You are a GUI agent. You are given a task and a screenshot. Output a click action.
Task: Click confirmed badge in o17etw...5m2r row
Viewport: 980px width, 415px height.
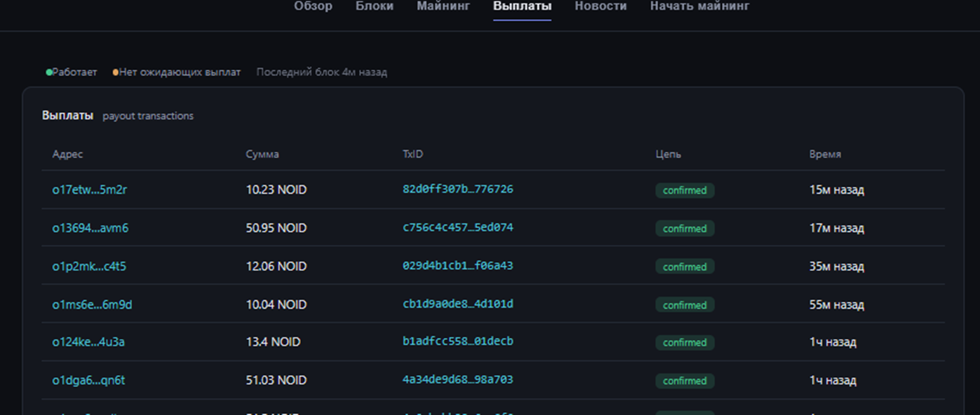tap(685, 190)
